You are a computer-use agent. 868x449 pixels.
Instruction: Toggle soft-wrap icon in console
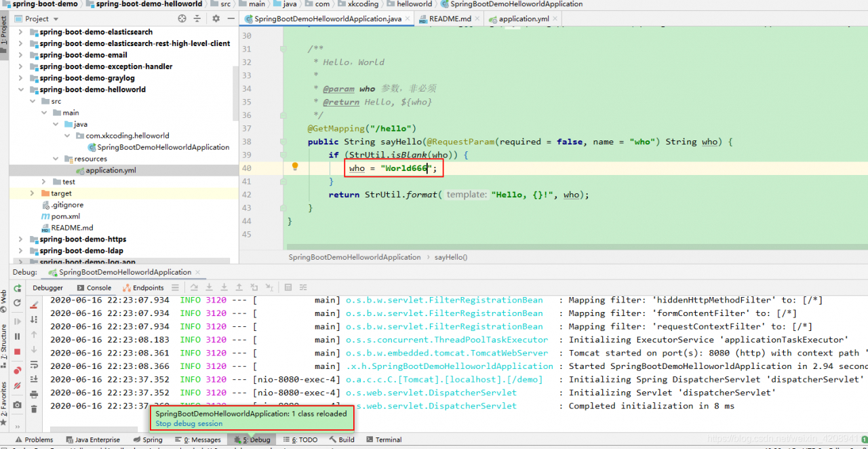pyautogui.click(x=34, y=365)
